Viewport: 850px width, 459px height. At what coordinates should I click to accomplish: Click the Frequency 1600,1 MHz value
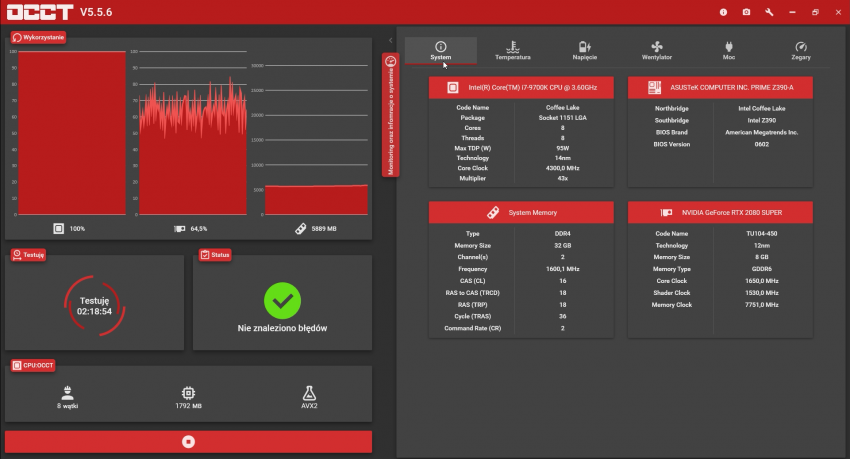click(562, 269)
